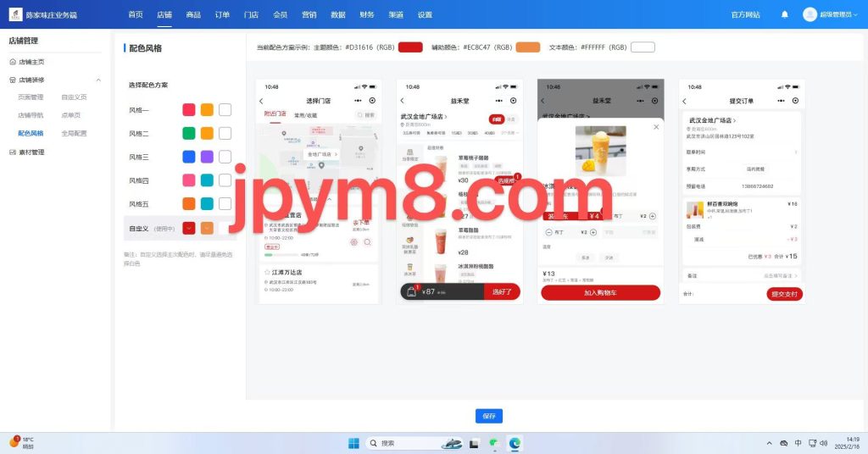Click the 江滩万达店 favorite star icon

(267, 272)
